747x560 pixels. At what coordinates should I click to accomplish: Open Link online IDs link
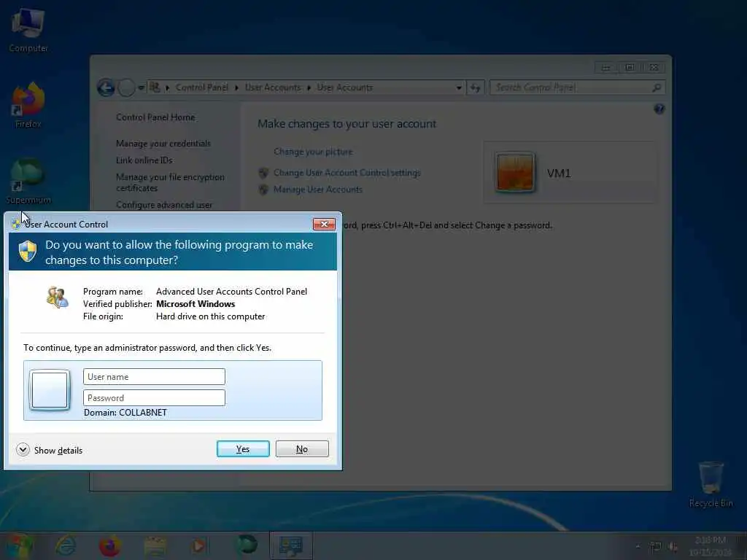144,160
